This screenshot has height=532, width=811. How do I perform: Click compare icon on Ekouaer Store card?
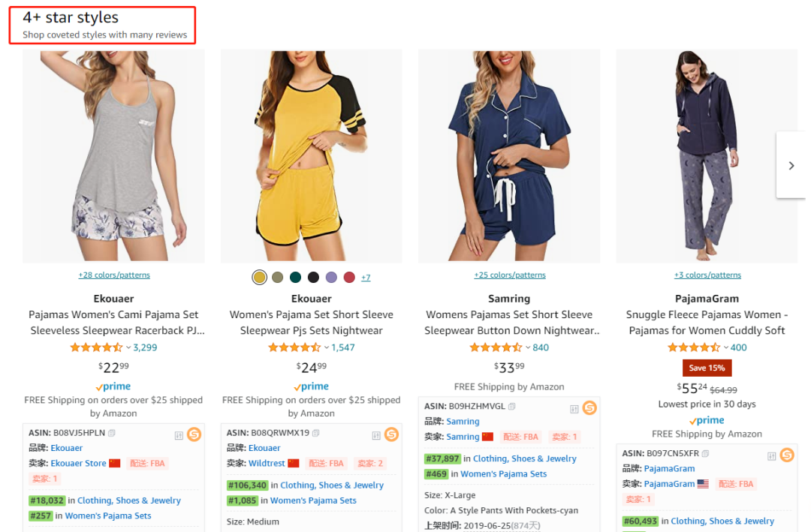pyautogui.click(x=179, y=435)
